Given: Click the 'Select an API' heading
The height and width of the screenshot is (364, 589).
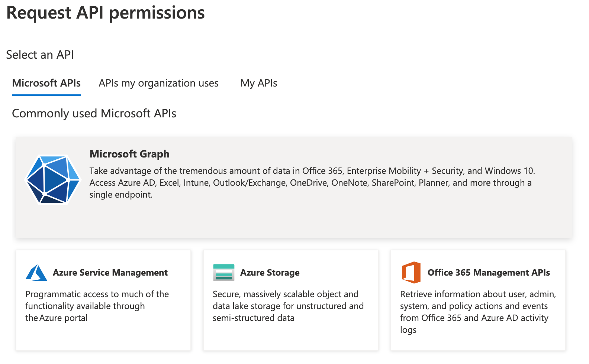Looking at the screenshot, I should click(x=40, y=55).
